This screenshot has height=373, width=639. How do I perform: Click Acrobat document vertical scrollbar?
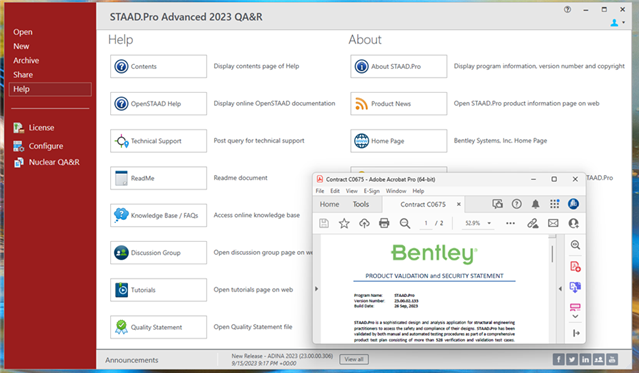coord(552,254)
